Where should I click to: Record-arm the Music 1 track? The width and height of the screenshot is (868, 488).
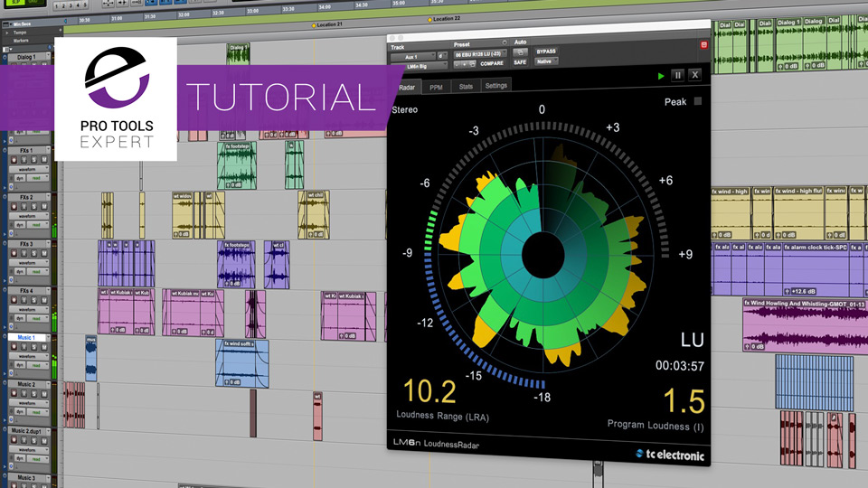pyautogui.click(x=14, y=346)
